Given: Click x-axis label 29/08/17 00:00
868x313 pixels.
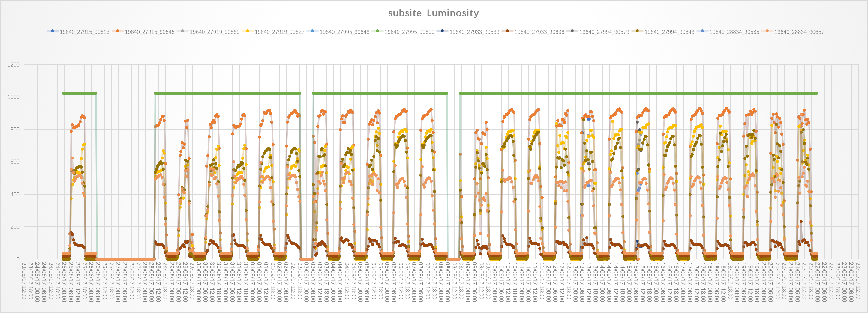Looking at the screenshot, I should 172,282.
